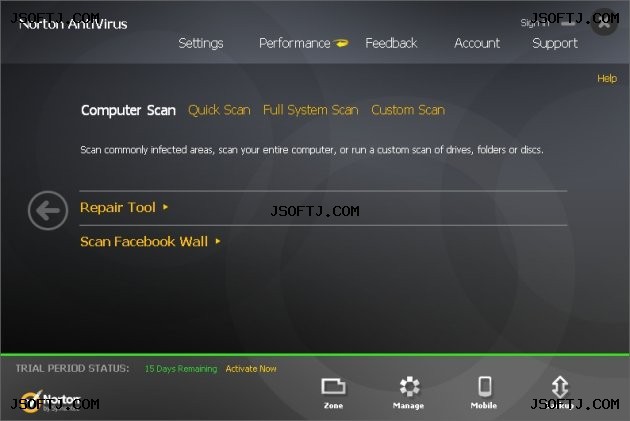Viewport: 630px width, 421px height.
Task: Expand the Scan Facebook Wall arrow
Action: click(217, 241)
